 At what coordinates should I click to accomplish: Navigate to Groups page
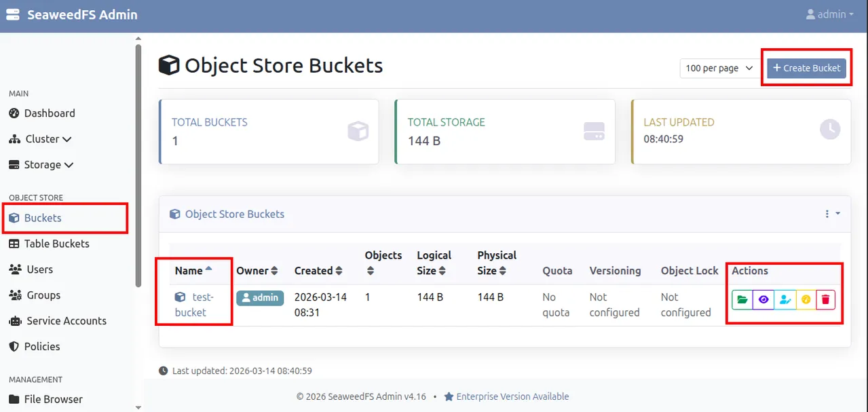pos(35,295)
